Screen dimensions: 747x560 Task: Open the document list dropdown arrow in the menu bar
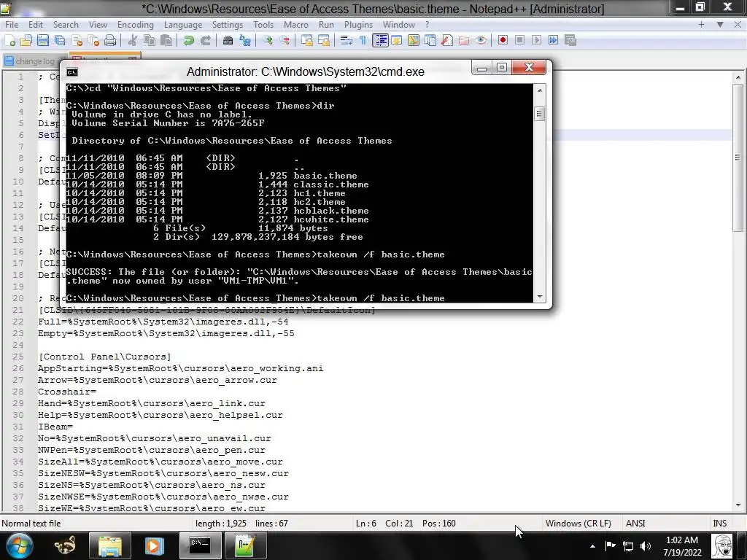pos(720,24)
